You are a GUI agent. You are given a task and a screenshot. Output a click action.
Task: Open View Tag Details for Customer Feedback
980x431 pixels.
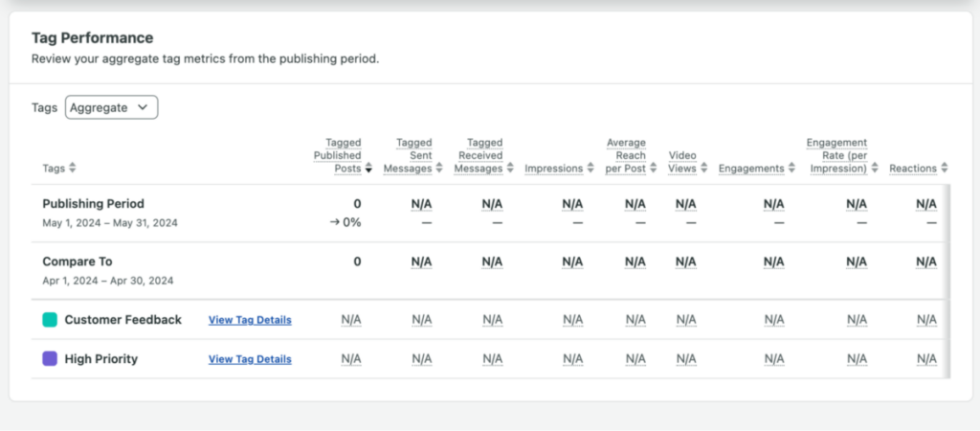(x=250, y=320)
